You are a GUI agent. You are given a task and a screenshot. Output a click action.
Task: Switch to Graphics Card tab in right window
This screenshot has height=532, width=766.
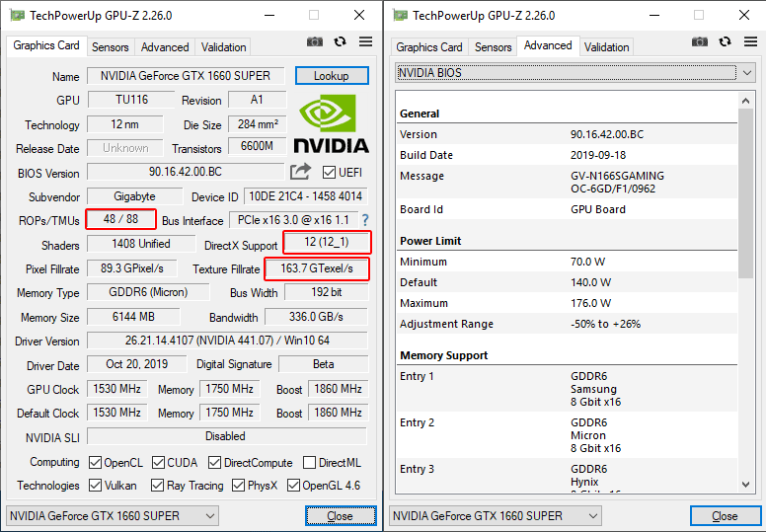click(x=429, y=47)
